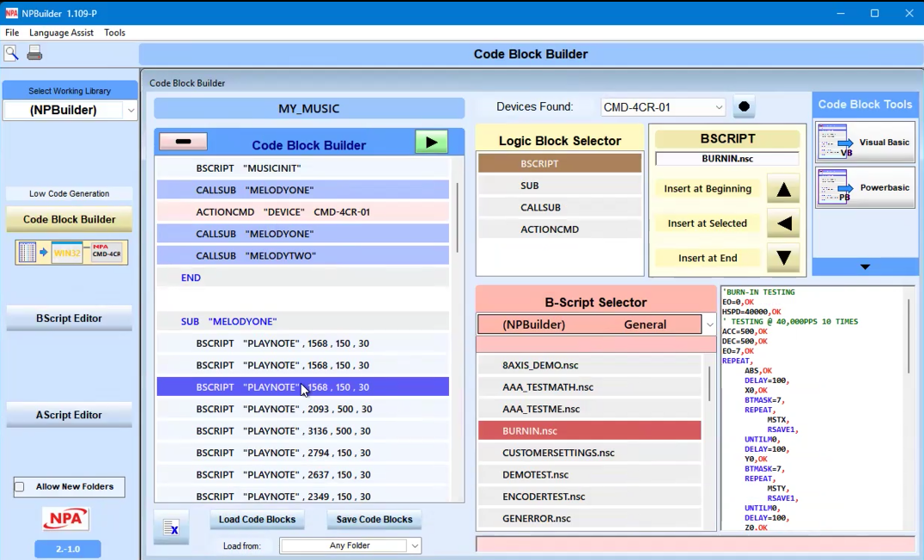Click Insert at Beginning label button
924x560 pixels.
(707, 189)
